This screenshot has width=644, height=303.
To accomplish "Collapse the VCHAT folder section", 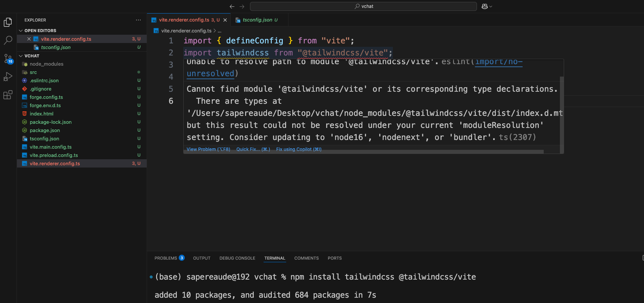I will coord(21,56).
